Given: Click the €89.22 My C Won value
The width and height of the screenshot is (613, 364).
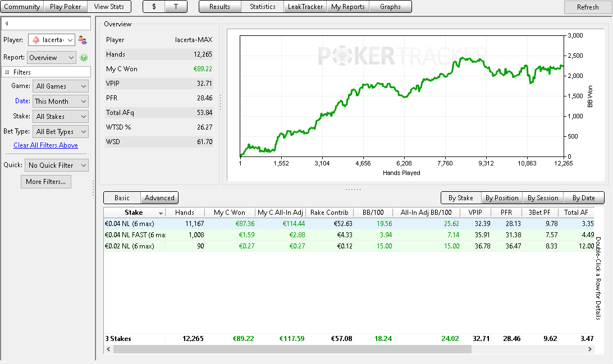Looking at the screenshot, I should [203, 69].
